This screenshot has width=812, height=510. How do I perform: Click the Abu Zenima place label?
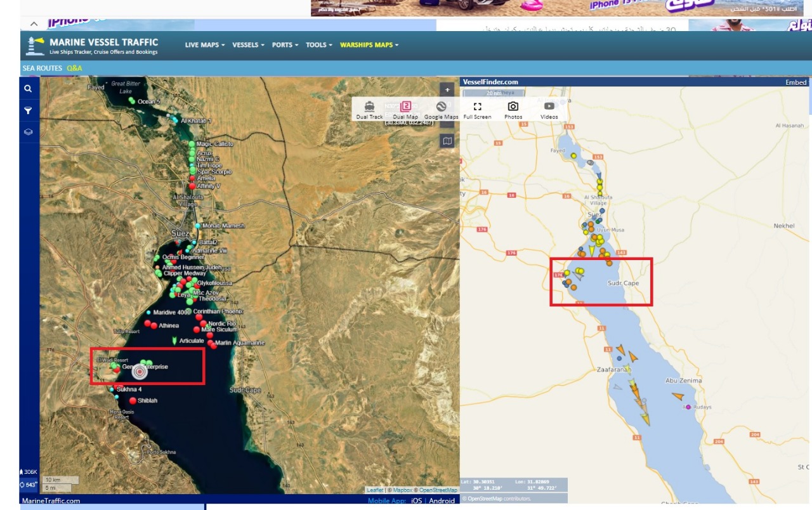(683, 381)
